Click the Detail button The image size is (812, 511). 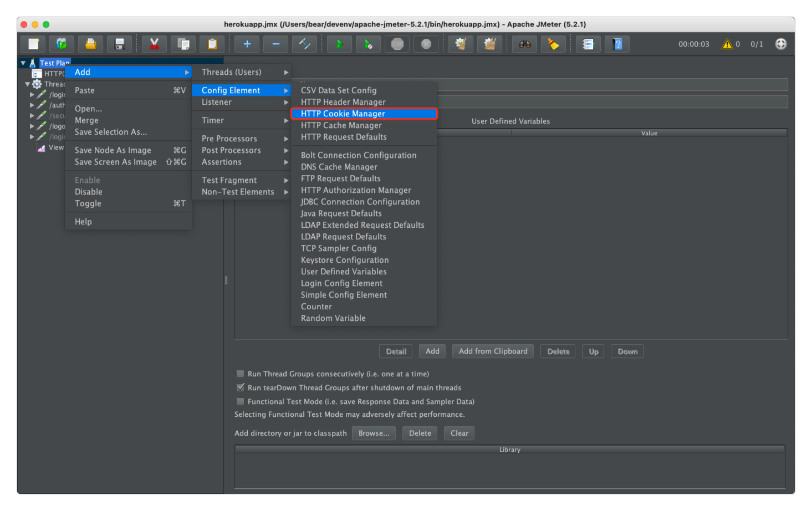tap(396, 351)
